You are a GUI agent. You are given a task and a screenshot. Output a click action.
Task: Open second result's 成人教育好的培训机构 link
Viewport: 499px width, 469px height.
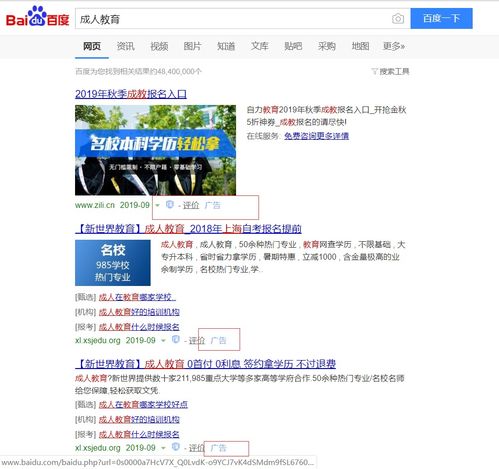(139, 312)
